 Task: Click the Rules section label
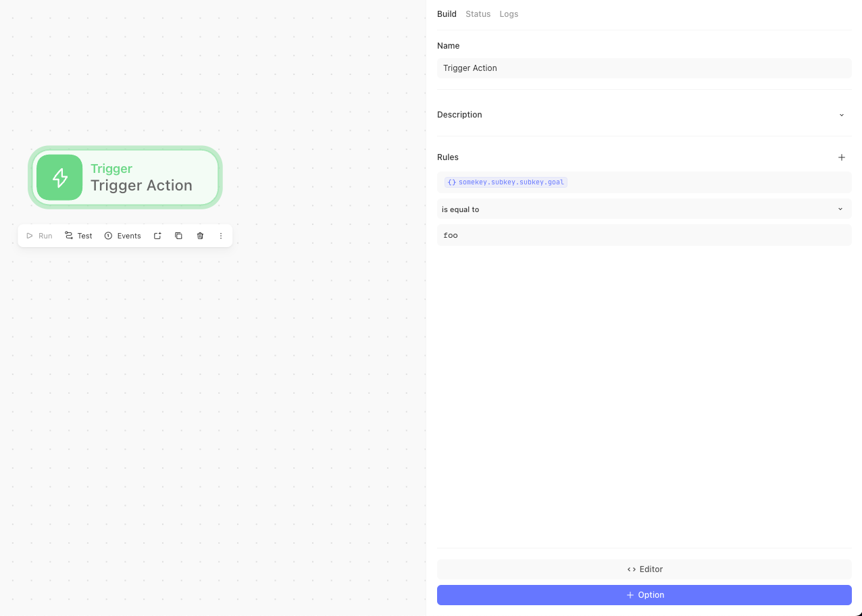point(448,157)
